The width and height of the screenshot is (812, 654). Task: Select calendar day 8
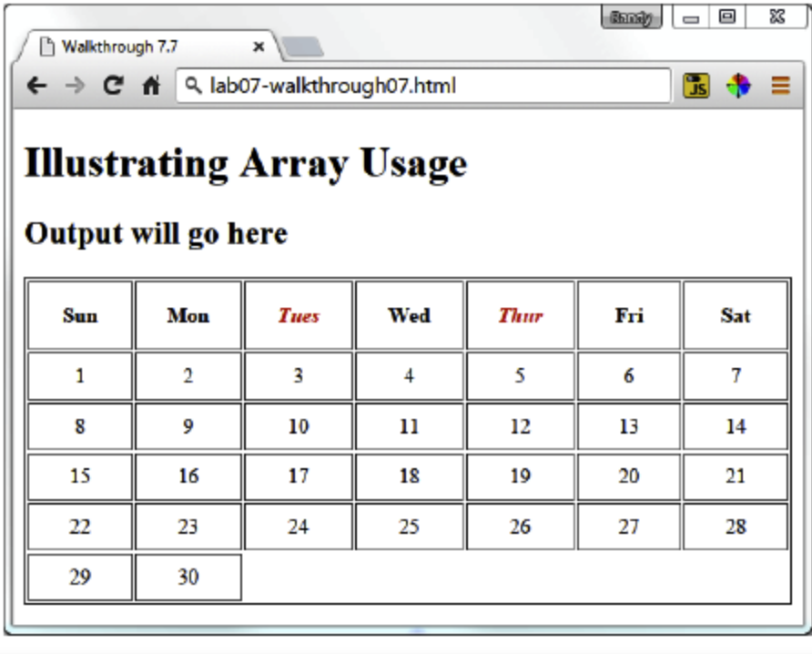tap(80, 426)
